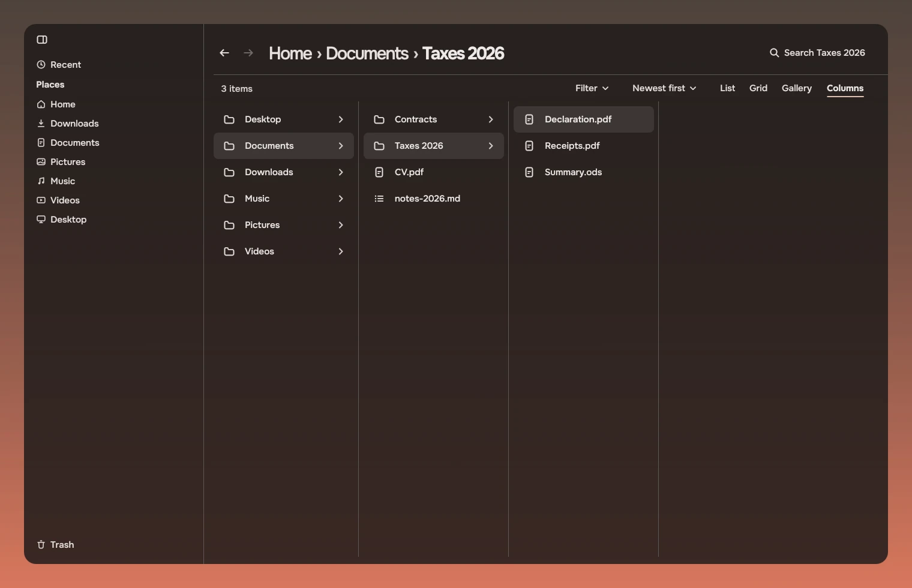The width and height of the screenshot is (912, 588).
Task: Expand the Contracts folder chevron
Action: [491, 119]
